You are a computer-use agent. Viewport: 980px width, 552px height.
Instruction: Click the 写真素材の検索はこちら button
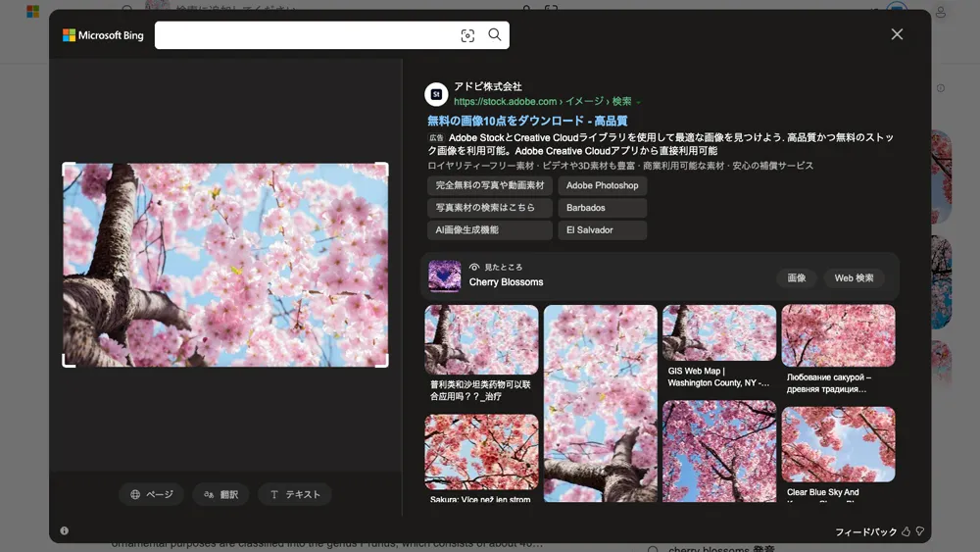[x=490, y=208]
